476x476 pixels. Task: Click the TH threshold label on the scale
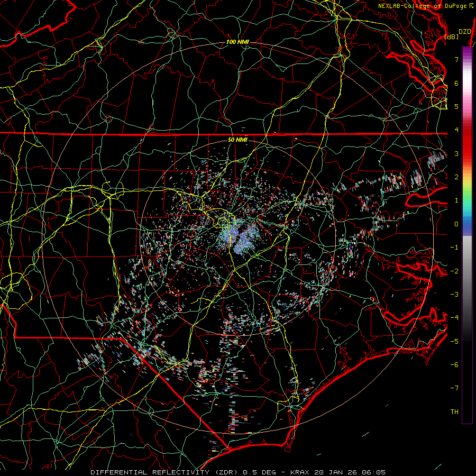pos(454,412)
